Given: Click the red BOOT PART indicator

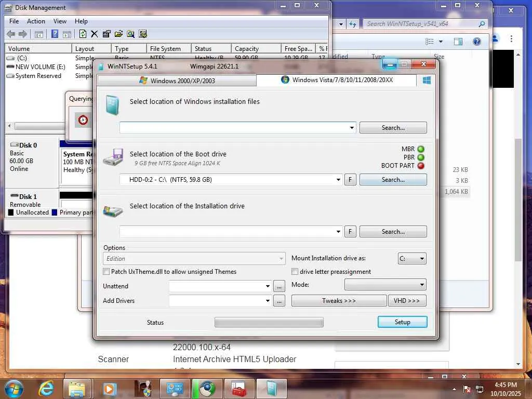Looking at the screenshot, I should (x=421, y=166).
